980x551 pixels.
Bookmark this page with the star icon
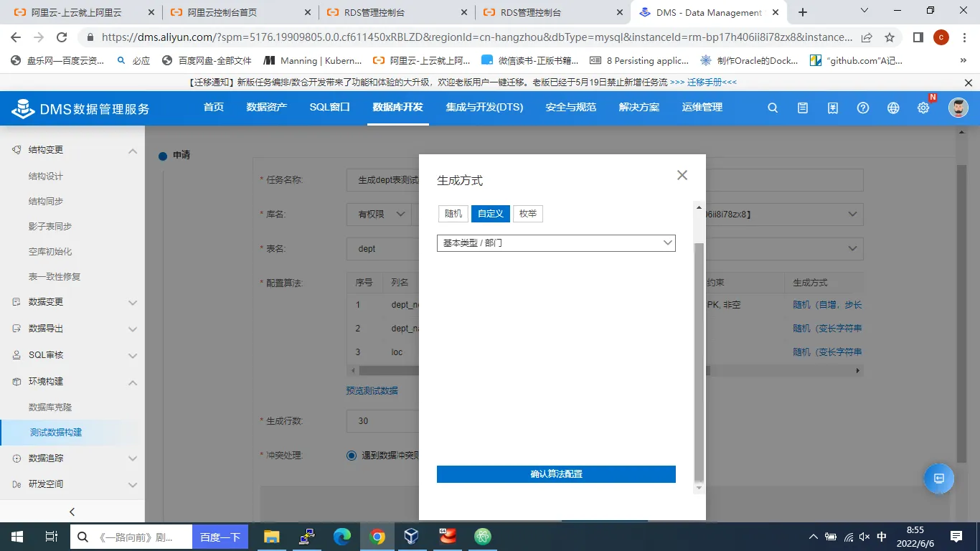tap(890, 37)
